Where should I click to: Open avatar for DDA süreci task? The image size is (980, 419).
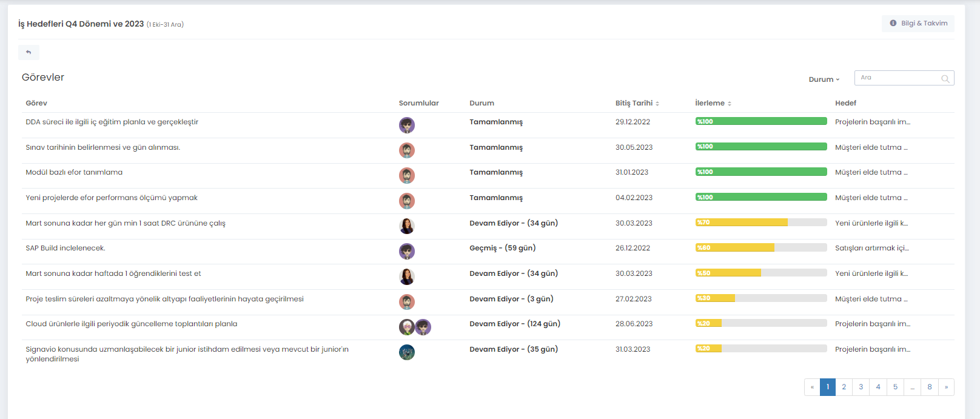[x=407, y=125]
